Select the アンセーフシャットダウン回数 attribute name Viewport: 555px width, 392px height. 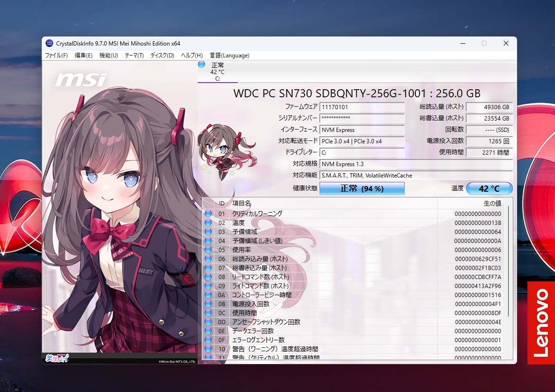tap(266, 322)
